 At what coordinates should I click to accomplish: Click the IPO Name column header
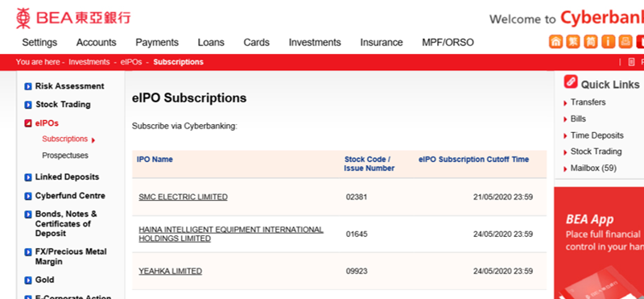[155, 160]
